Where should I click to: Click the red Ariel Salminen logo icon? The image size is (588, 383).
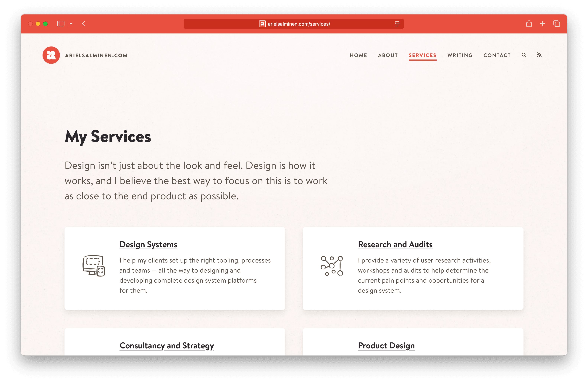[x=51, y=55]
